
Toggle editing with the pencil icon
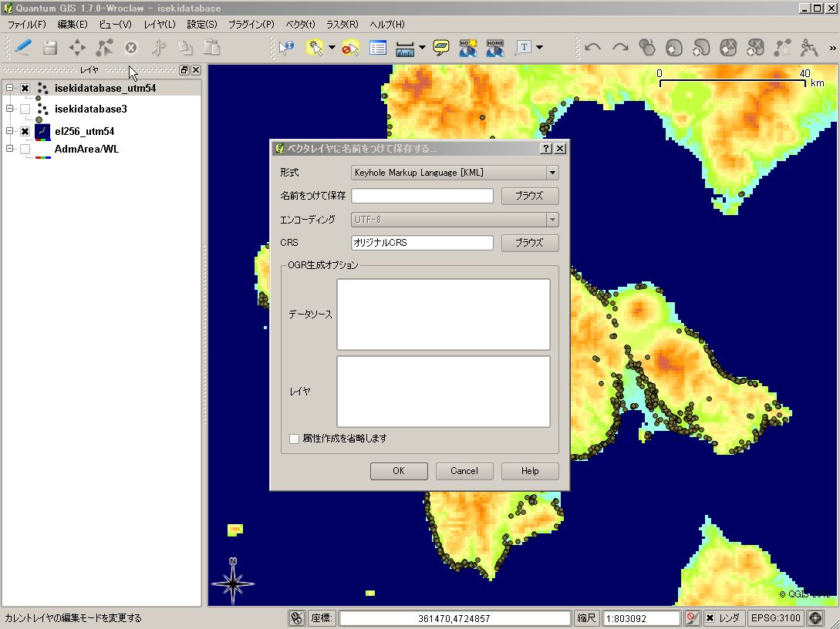23,48
